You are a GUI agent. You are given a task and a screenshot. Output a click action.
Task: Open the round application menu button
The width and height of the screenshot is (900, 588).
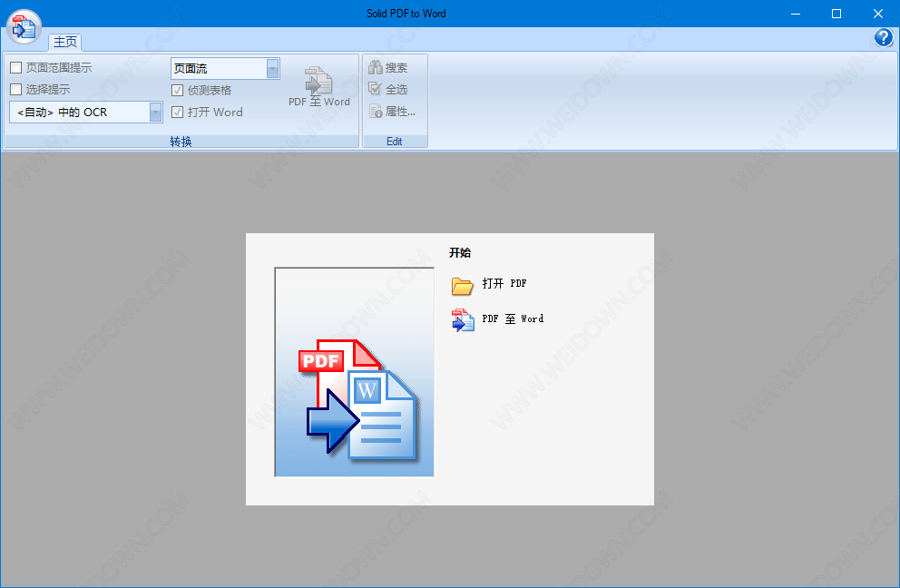(24, 27)
